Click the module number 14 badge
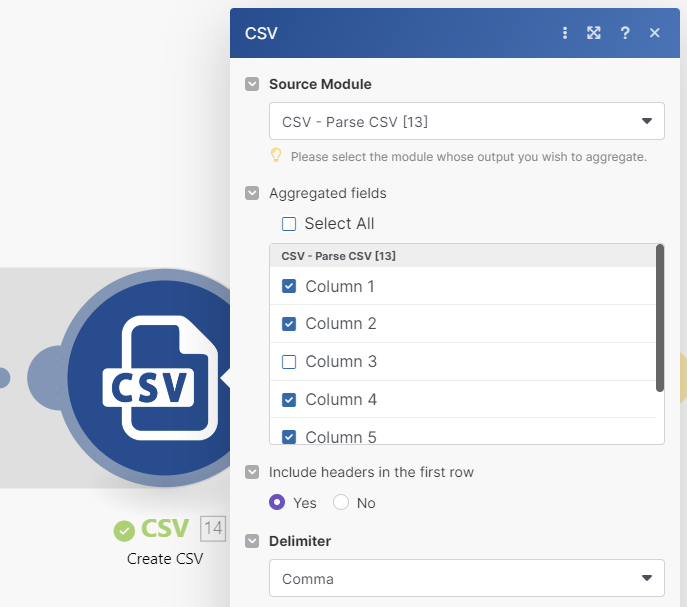 click(214, 528)
